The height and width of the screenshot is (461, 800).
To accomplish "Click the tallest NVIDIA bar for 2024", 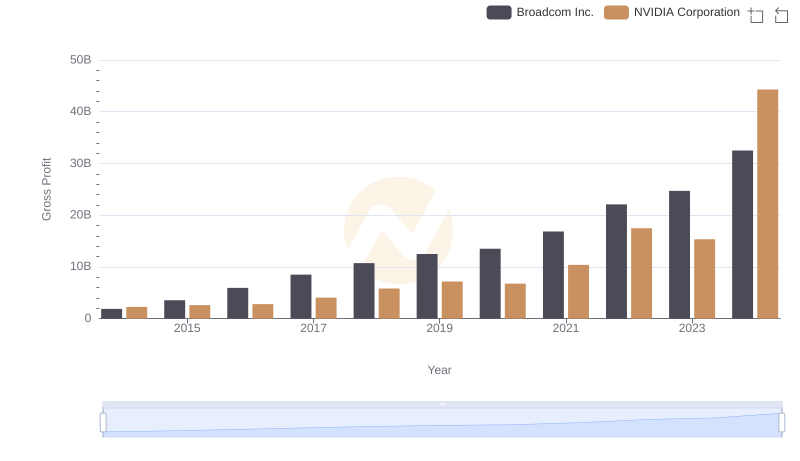I will (x=767, y=204).
